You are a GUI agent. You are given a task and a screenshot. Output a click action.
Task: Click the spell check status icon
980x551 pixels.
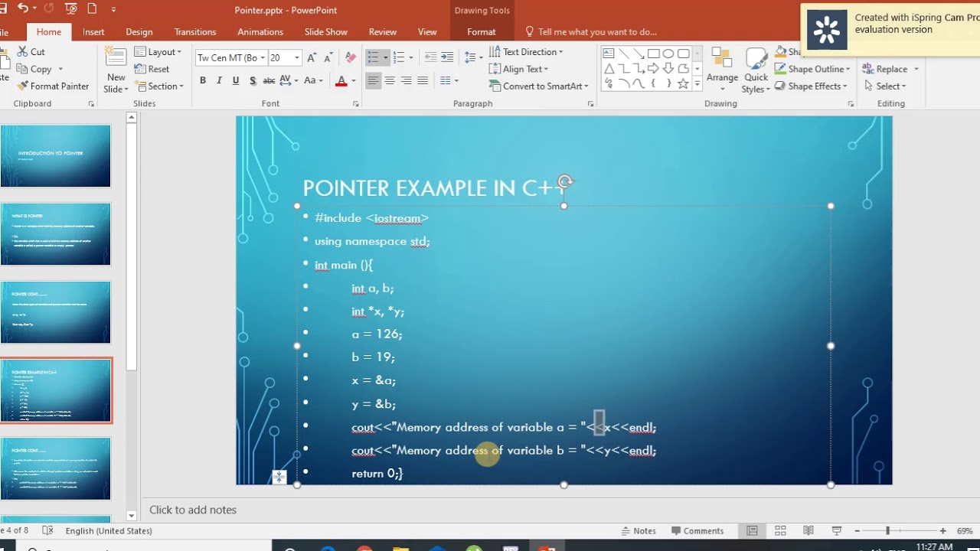pyautogui.click(x=47, y=530)
